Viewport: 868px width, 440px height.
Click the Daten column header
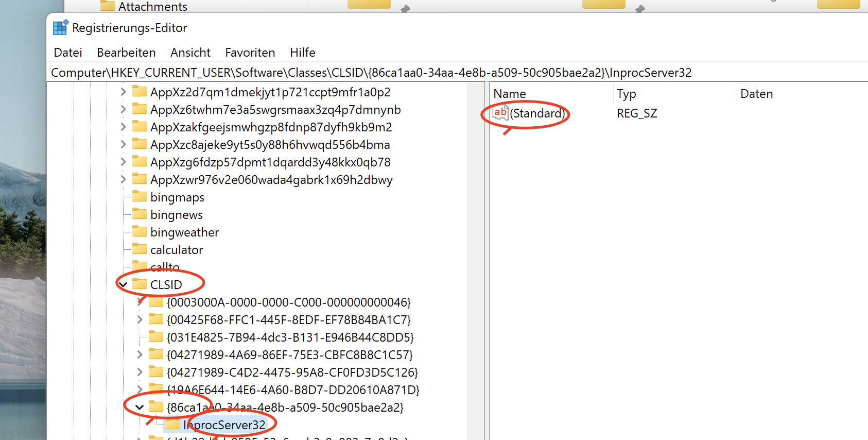756,94
